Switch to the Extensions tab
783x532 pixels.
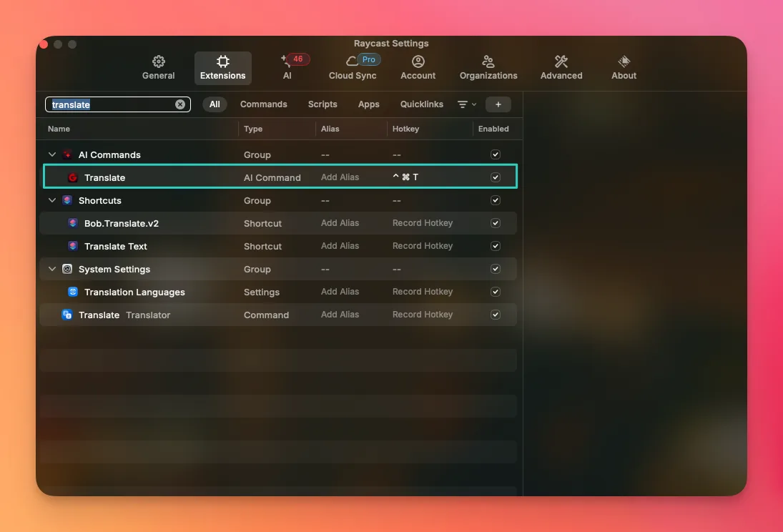click(x=222, y=68)
